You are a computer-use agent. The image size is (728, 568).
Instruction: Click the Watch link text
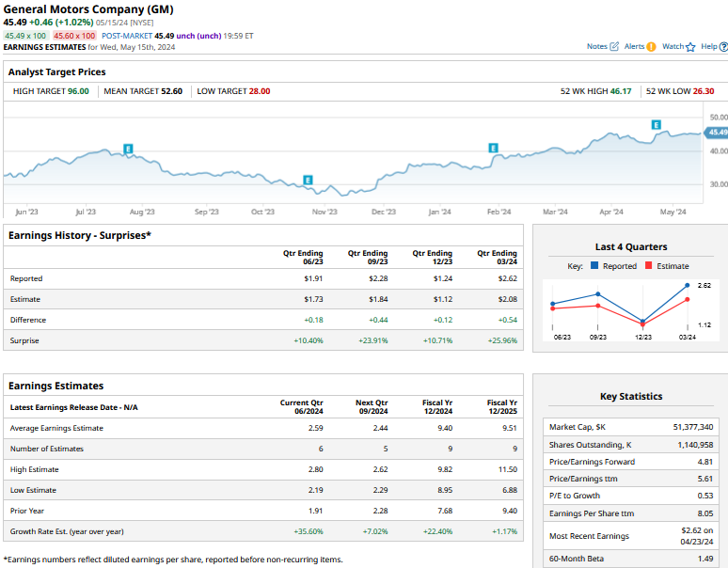click(673, 46)
